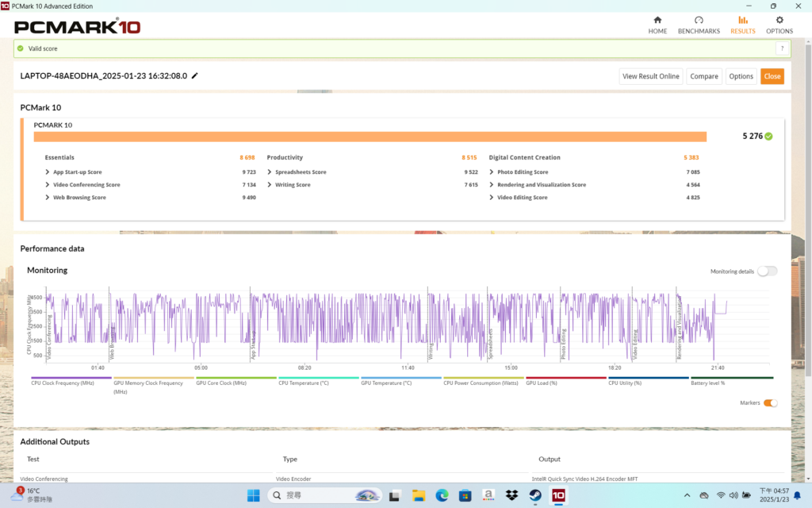The width and height of the screenshot is (812, 508).
Task: Open Steam from the taskbar
Action: (x=535, y=495)
